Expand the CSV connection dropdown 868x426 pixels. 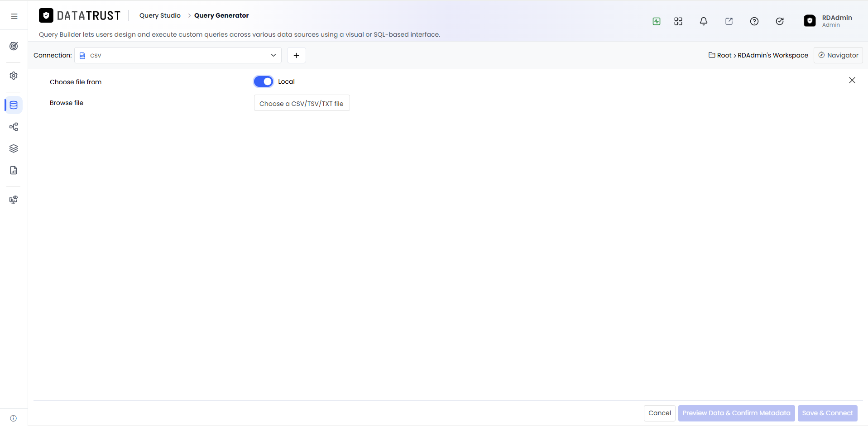178,55
